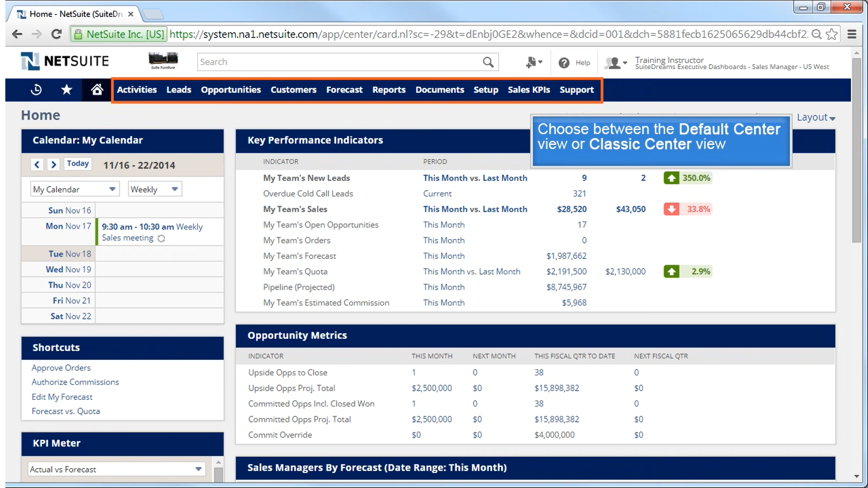The height and width of the screenshot is (488, 868).
Task: Click the Commit Override $4,000,000 value
Action: pos(554,435)
